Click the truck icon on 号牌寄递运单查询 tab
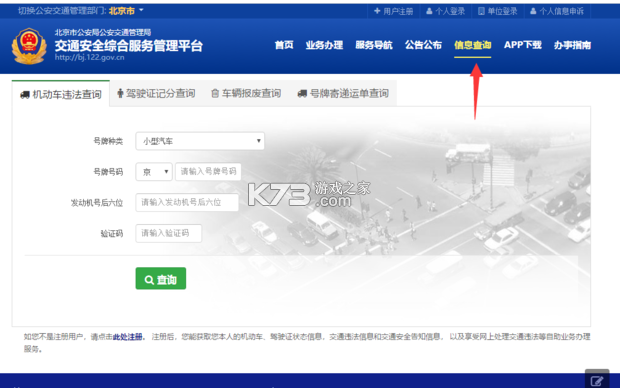The image size is (620, 388). point(302,93)
